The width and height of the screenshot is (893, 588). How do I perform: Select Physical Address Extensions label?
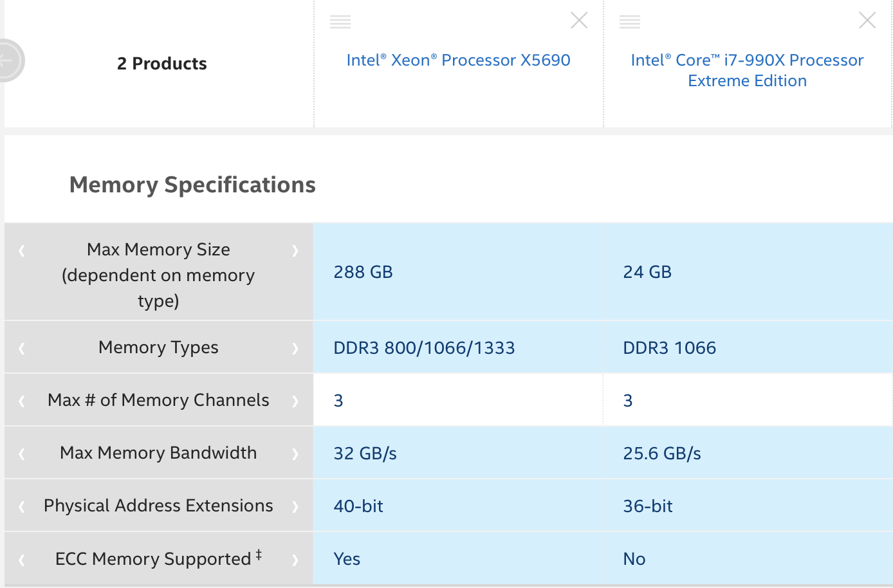[158, 506]
